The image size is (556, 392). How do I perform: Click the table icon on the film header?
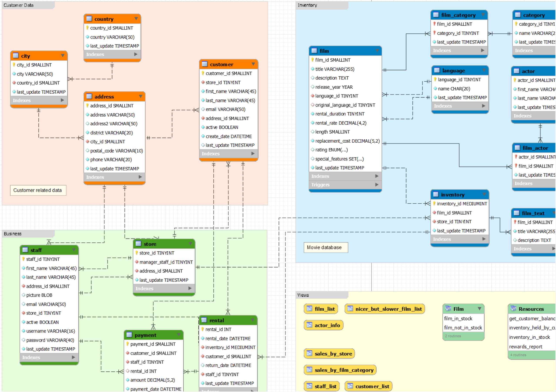pos(315,51)
